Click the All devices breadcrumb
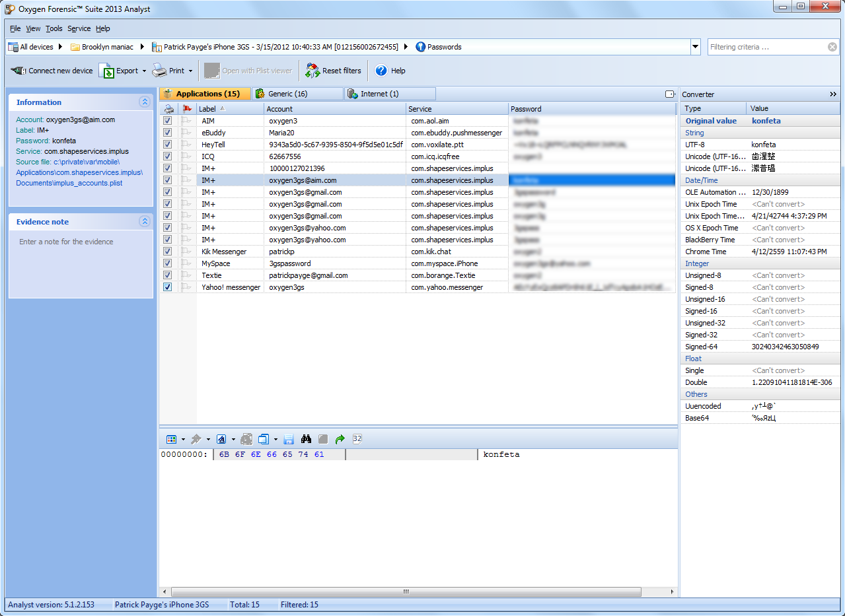Viewport: 845px width, 616px height. tap(30, 47)
